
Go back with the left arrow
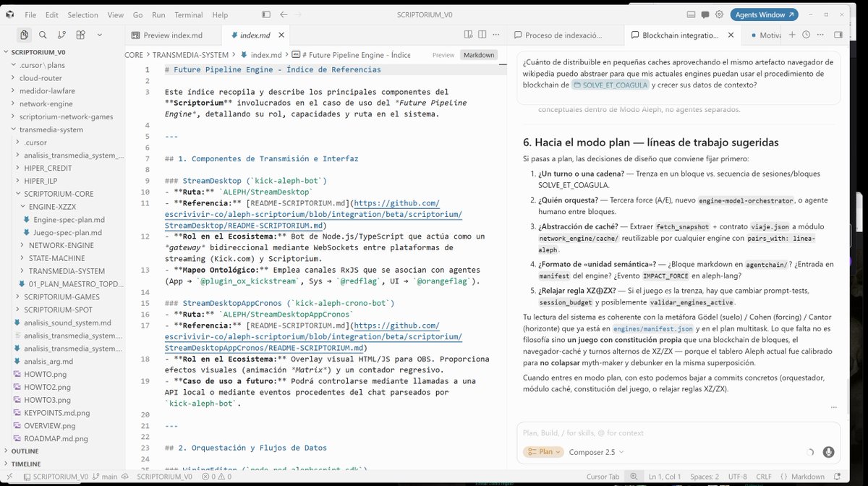(x=284, y=14)
